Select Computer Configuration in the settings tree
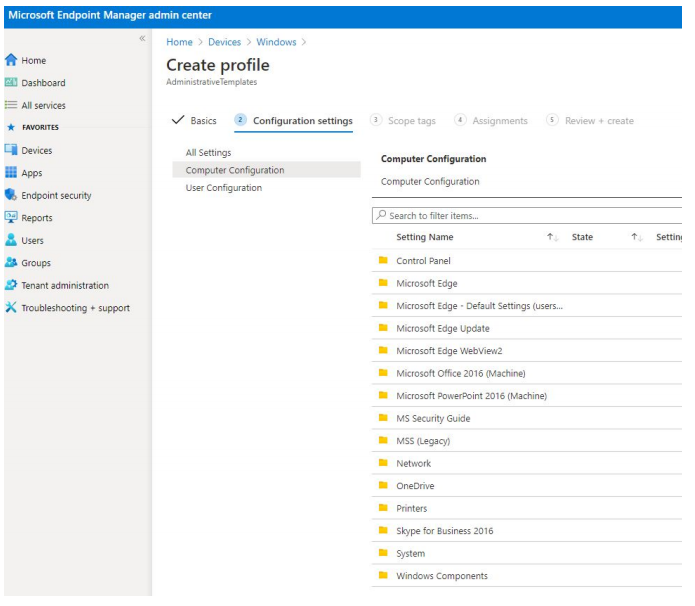 coord(266,170)
